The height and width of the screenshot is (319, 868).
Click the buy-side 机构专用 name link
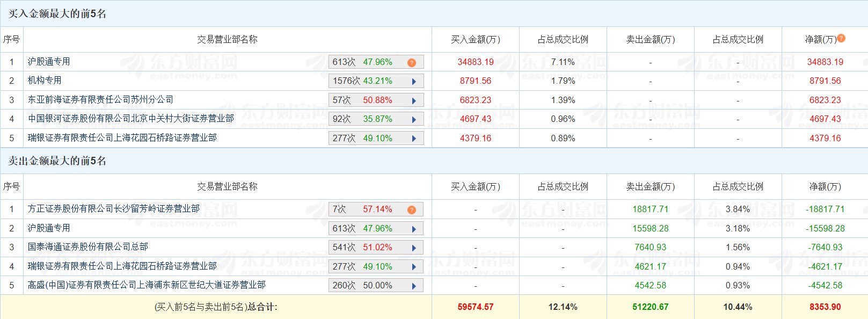click(x=45, y=81)
